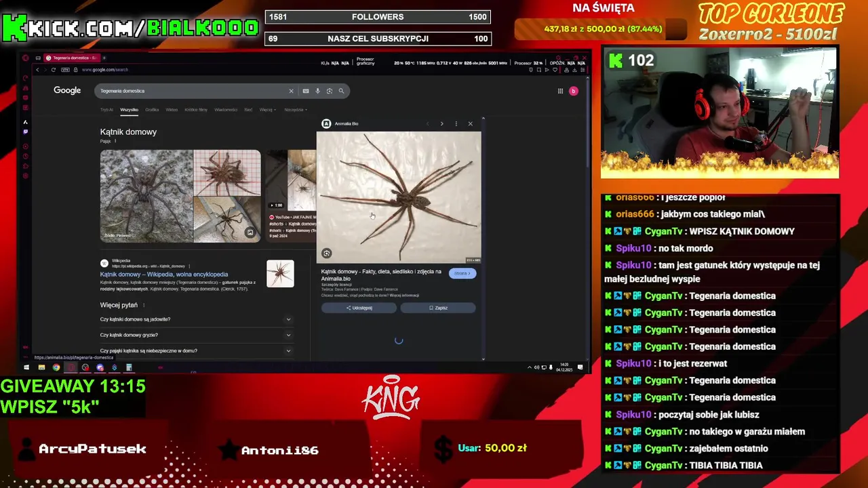Viewport: 868px width, 488px height.
Task: Open the Wikipedia Kątnik domowy result
Action: (x=164, y=274)
